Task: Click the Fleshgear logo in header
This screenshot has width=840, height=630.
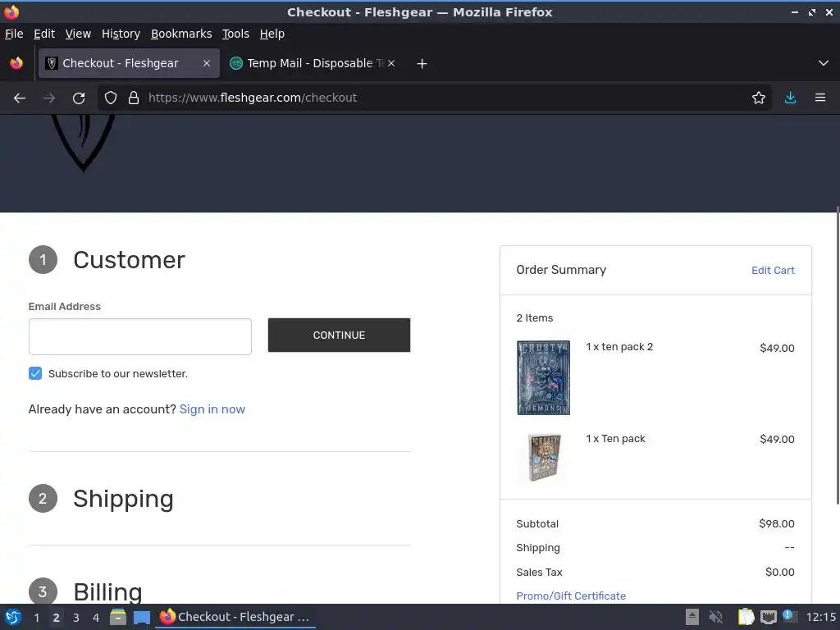Action: click(x=83, y=142)
